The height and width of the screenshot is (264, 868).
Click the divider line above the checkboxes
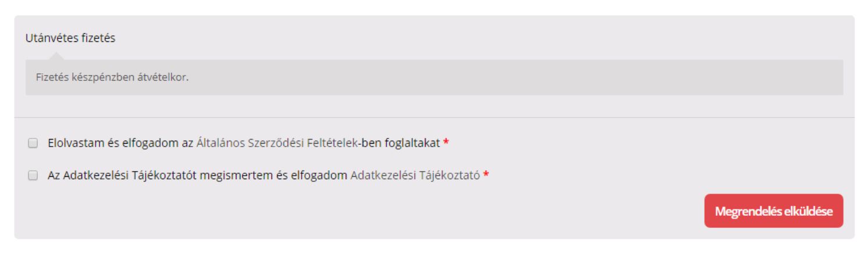[x=434, y=117]
